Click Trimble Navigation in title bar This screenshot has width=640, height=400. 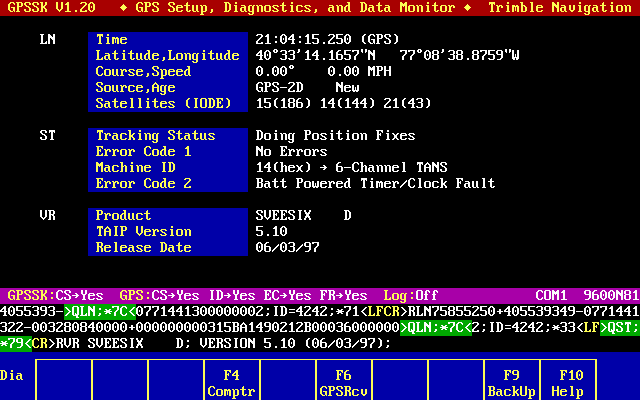coord(560,7)
